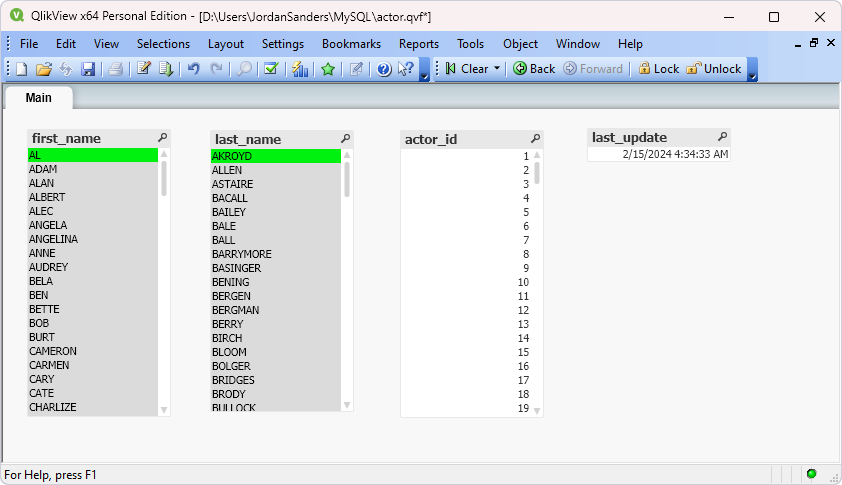842x485 pixels.
Task: Lock current selections
Action: 658,69
